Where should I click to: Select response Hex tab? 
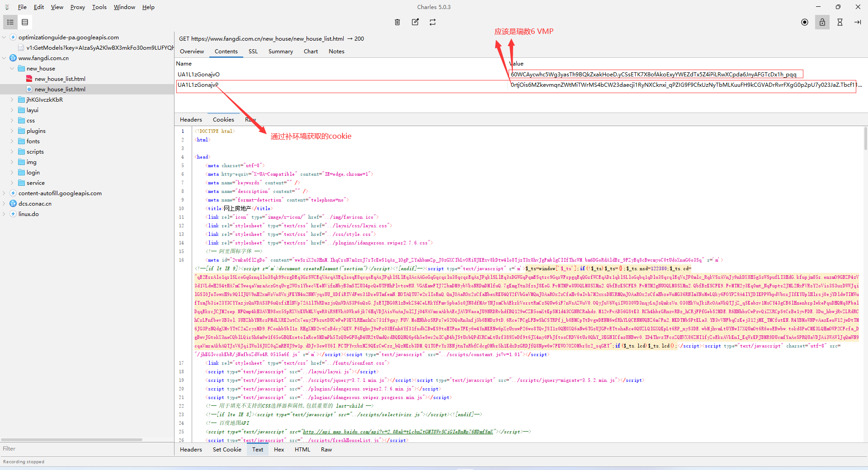pos(279,450)
